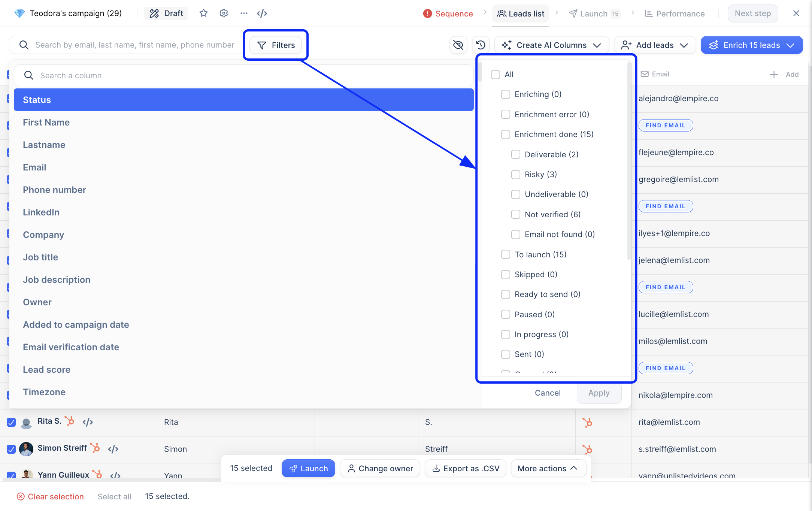The width and height of the screenshot is (812, 511).
Task: Click HubSpot icon in Rita's source column
Action: 587,423
